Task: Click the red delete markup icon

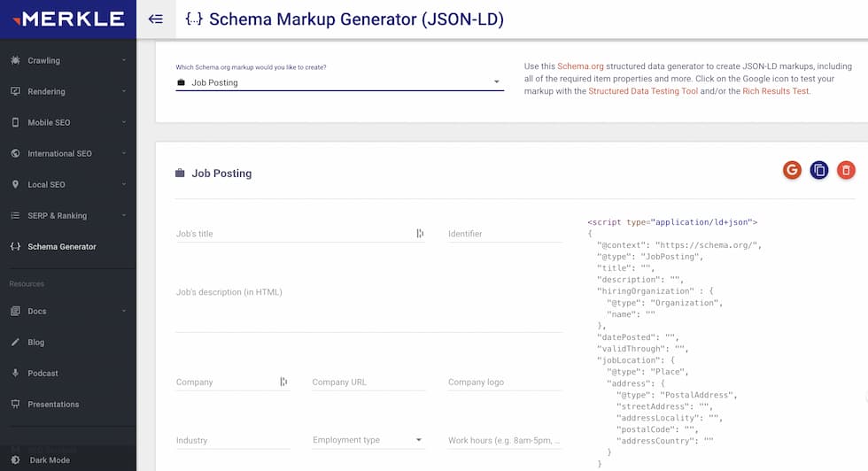Action: [846, 170]
